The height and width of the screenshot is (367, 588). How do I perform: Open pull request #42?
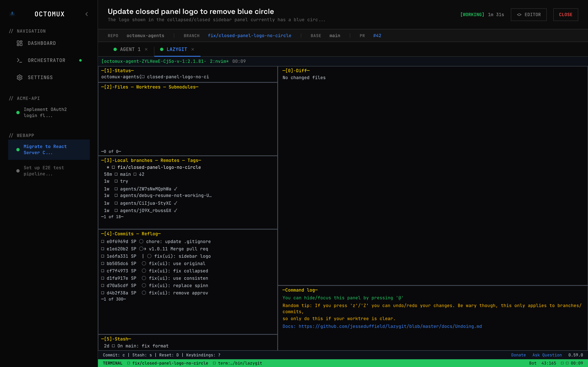[377, 35]
